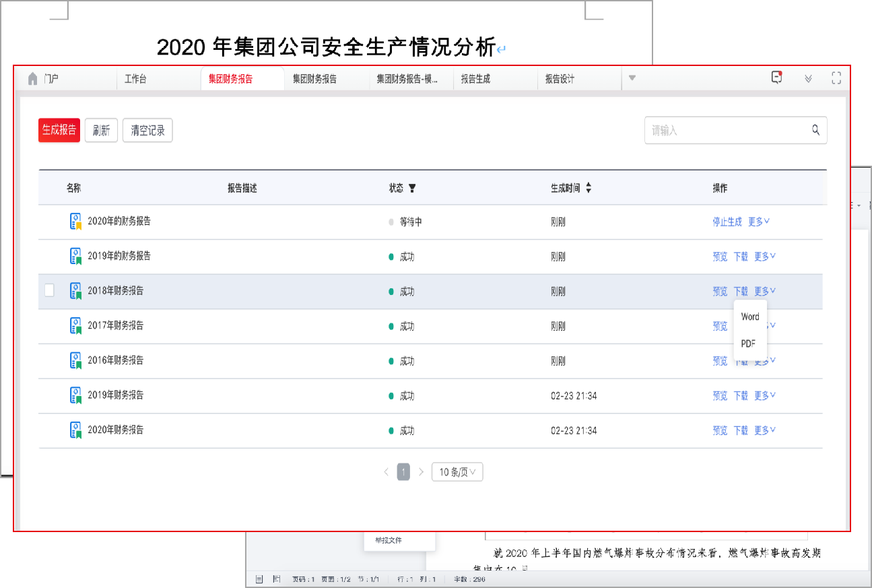Click the red 生成报告 button

[x=59, y=131]
